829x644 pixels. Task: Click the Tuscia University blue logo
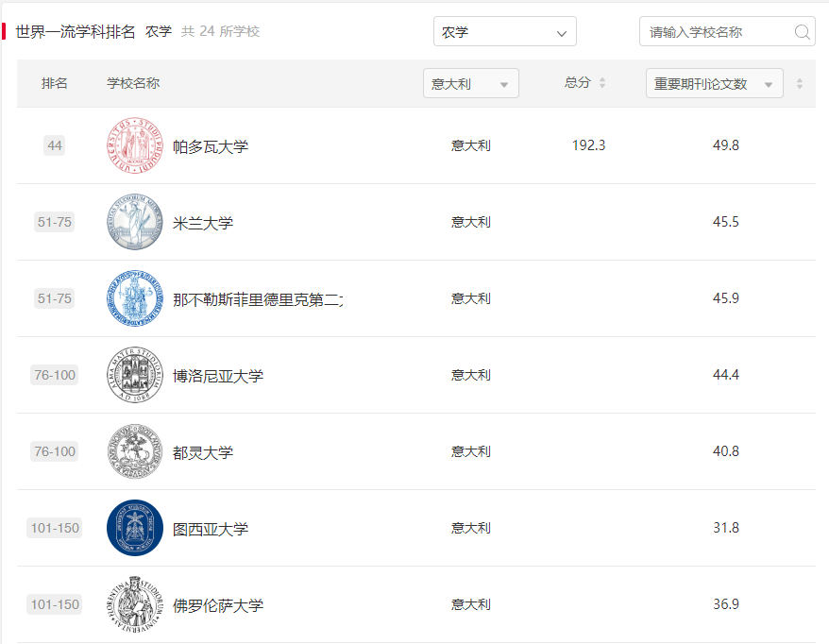click(x=134, y=528)
